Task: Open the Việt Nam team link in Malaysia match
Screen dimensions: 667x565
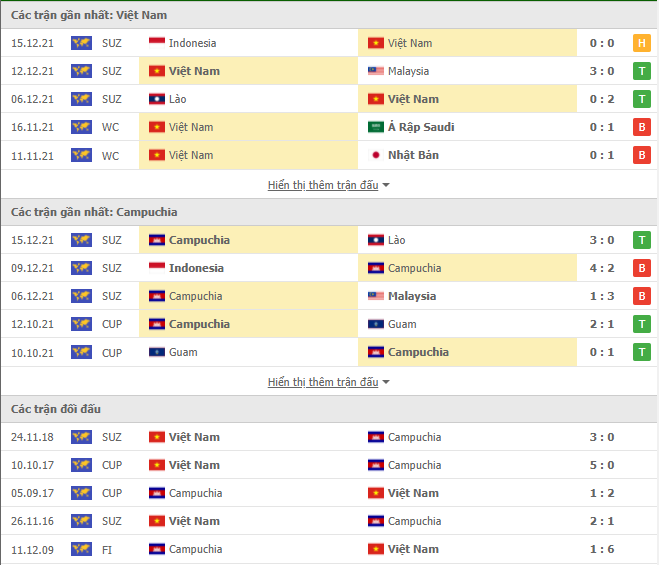Action: (194, 71)
